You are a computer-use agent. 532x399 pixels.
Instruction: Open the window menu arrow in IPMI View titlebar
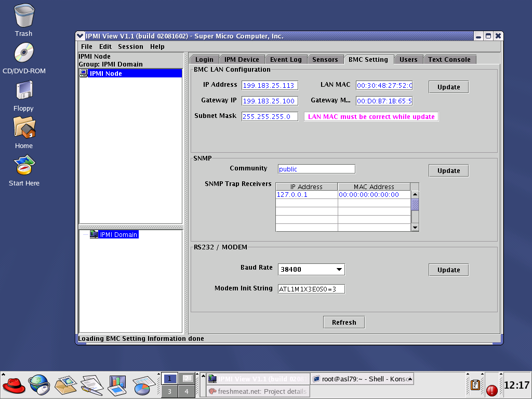(80, 36)
